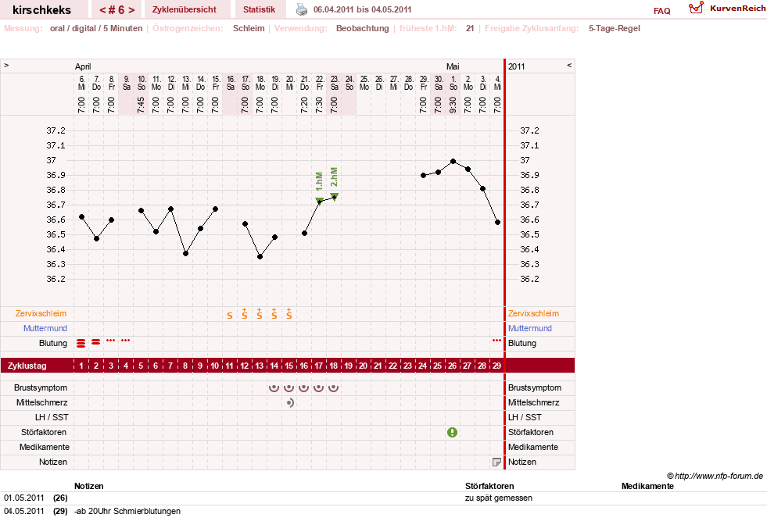Click the Brustsymptom icon on day 18

[334, 387]
